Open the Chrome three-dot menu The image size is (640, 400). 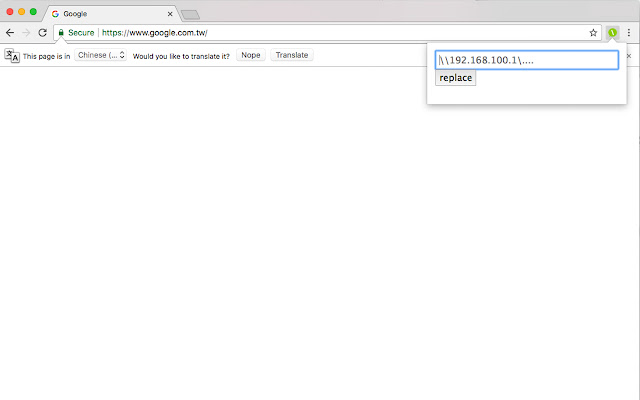click(x=629, y=33)
